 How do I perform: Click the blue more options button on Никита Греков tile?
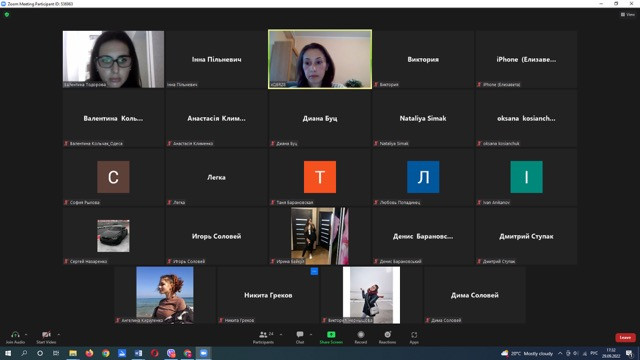pos(314,271)
